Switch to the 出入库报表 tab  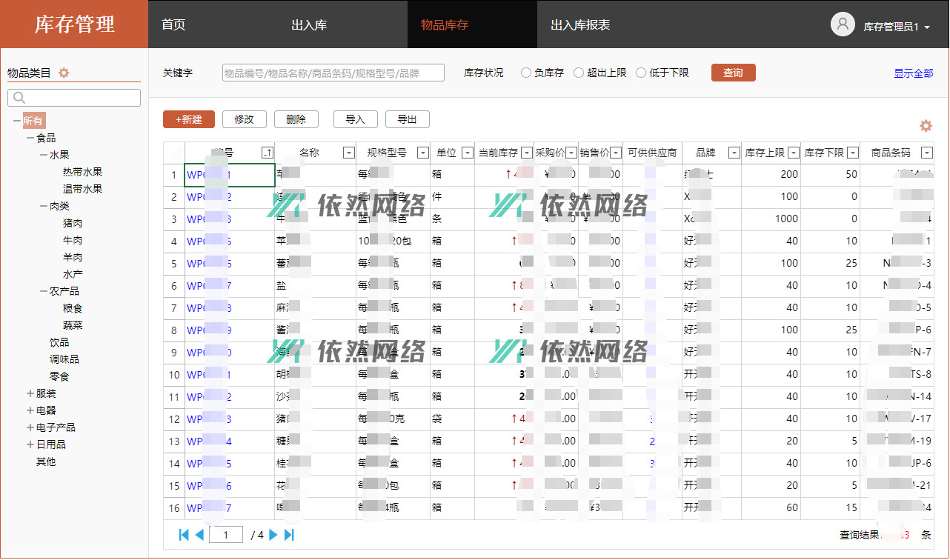pyautogui.click(x=580, y=24)
